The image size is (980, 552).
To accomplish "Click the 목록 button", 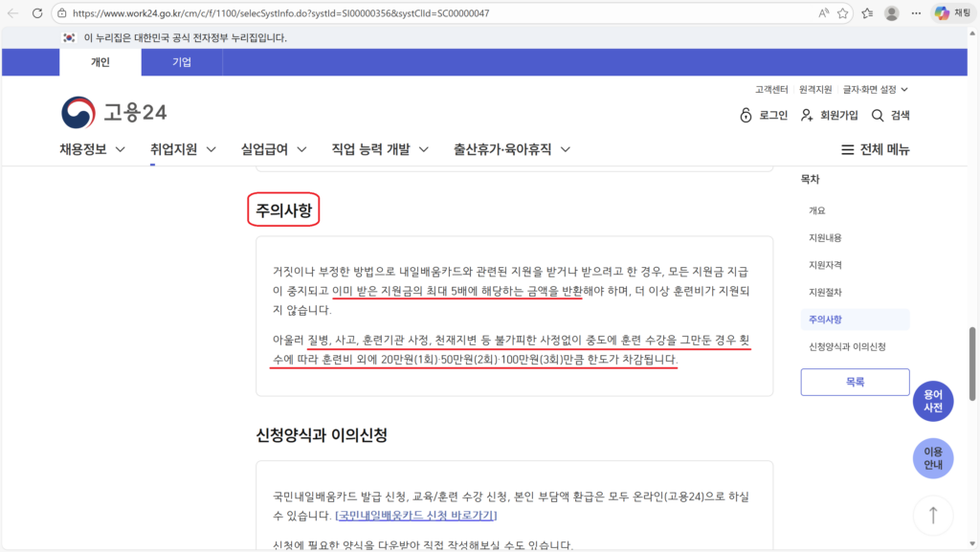I will 855,382.
